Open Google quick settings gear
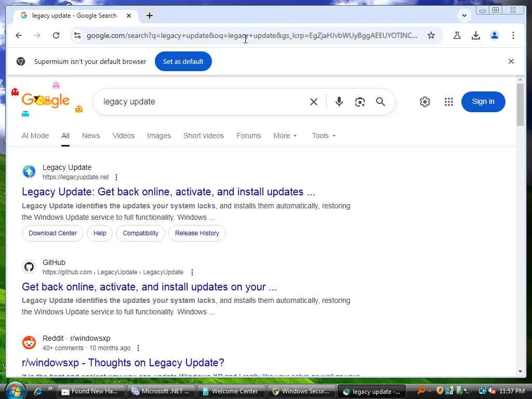532x399 pixels. pyautogui.click(x=424, y=102)
